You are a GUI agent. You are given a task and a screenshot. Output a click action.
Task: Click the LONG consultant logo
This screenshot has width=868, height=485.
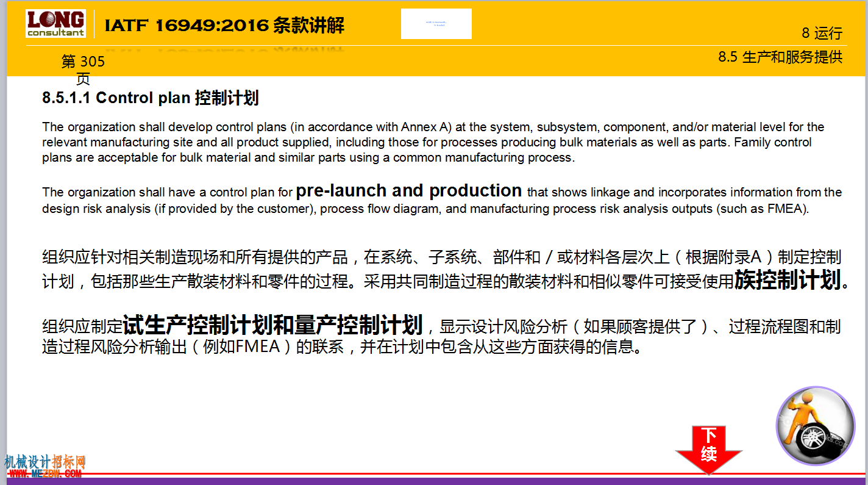56,24
